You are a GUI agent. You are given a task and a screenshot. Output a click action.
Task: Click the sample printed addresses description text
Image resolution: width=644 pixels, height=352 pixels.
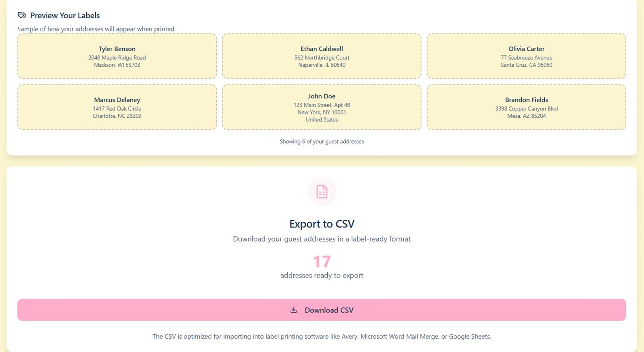96,29
